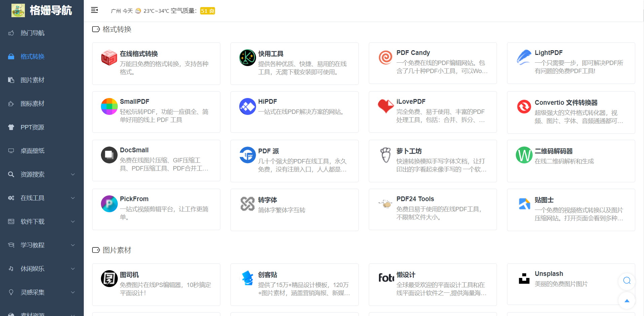Open the 萝卜工坊 title link
Viewport: 644px width, 316px height.
pos(409,151)
